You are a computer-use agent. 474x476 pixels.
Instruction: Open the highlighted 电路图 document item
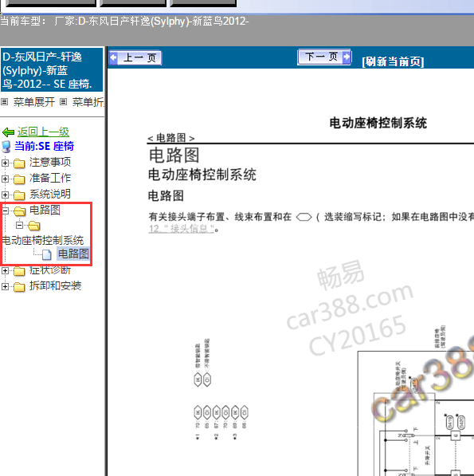[73, 254]
